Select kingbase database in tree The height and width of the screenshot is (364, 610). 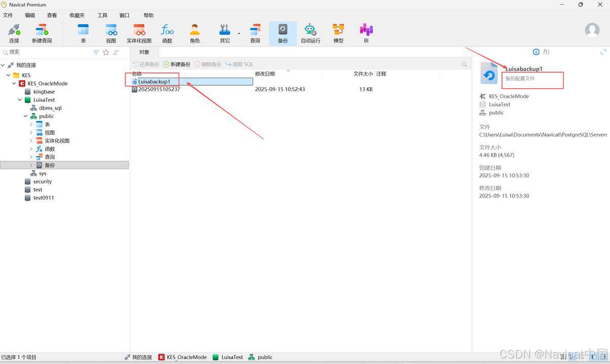click(x=44, y=92)
